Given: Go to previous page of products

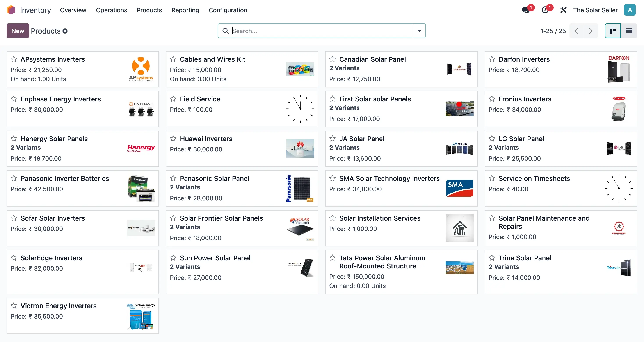Looking at the screenshot, I should [576, 31].
